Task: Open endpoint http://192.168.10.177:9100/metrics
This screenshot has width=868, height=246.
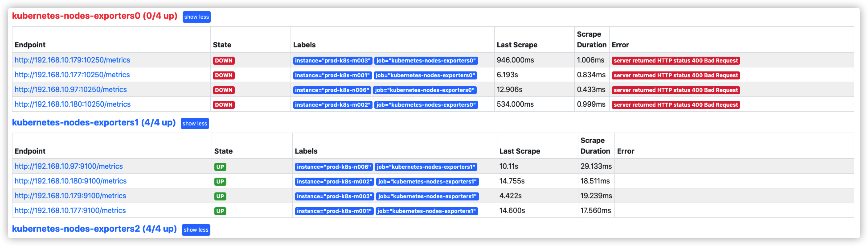Action: [70, 211]
